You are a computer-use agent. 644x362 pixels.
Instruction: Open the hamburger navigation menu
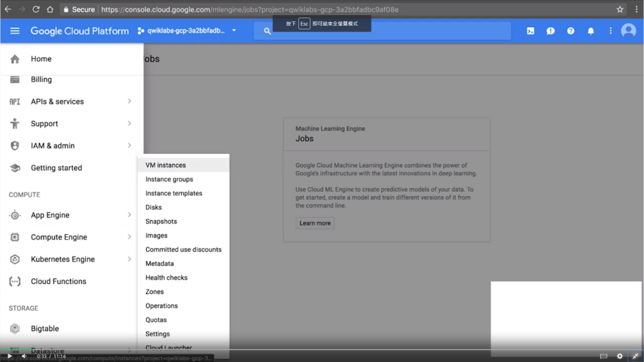(x=15, y=31)
